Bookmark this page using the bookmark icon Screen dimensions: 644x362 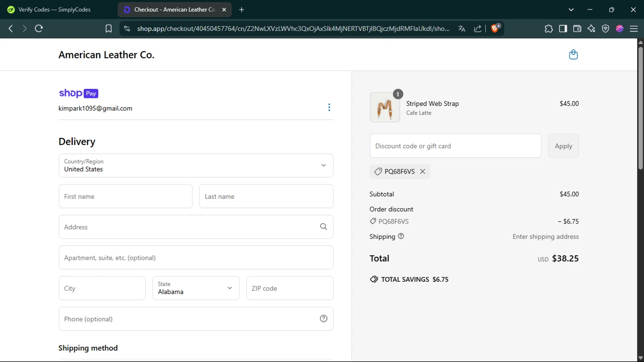coord(109,28)
